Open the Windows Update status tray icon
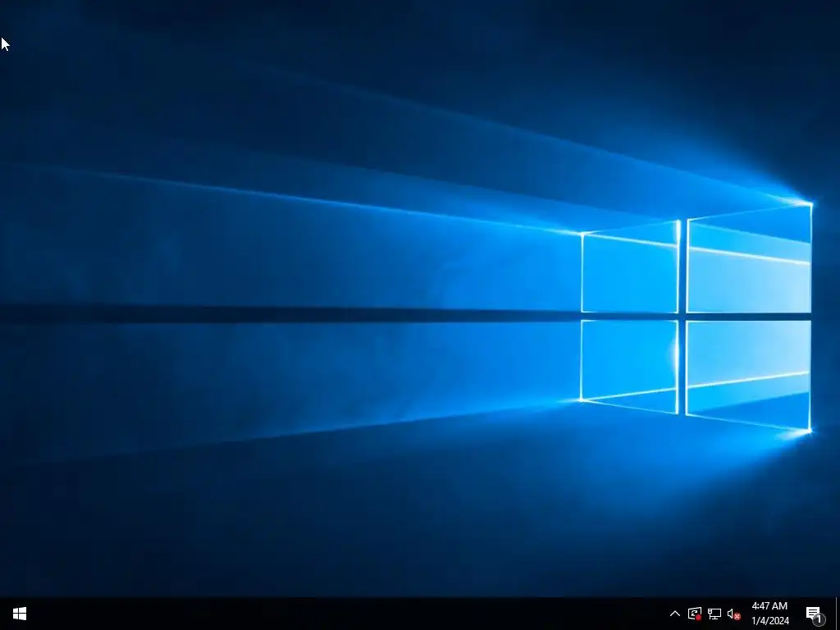 tap(695, 614)
